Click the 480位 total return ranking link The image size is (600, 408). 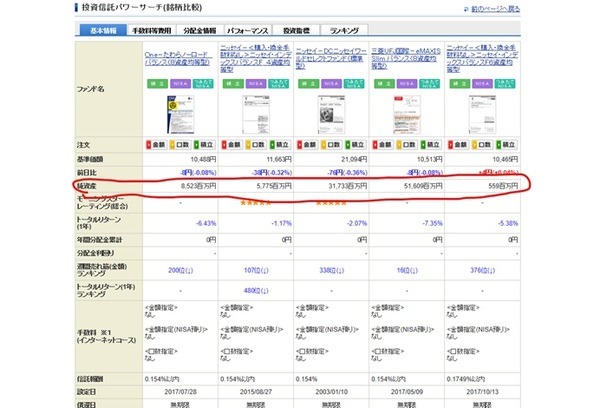coord(256,290)
